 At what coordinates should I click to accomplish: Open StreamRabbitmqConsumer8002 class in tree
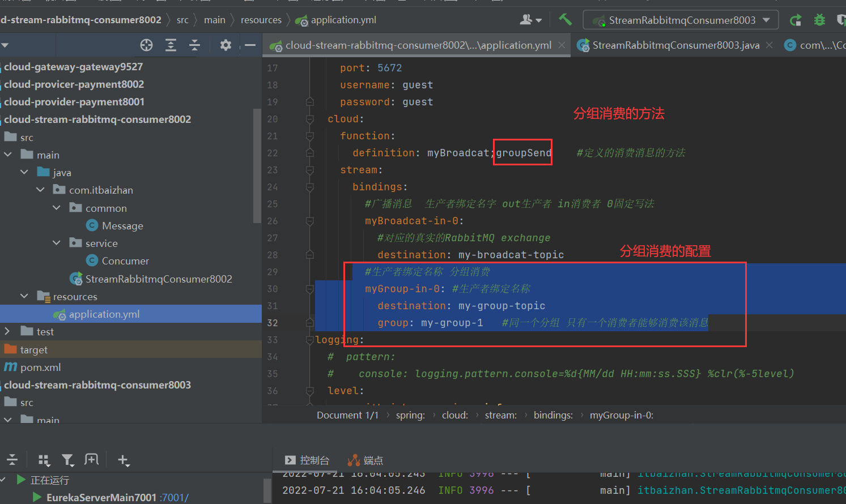151,279
